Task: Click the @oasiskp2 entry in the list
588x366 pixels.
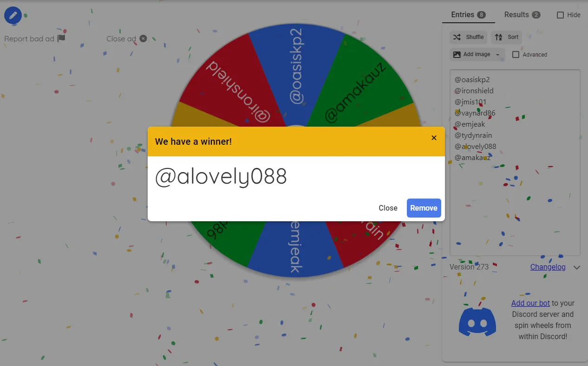Action: coord(472,80)
